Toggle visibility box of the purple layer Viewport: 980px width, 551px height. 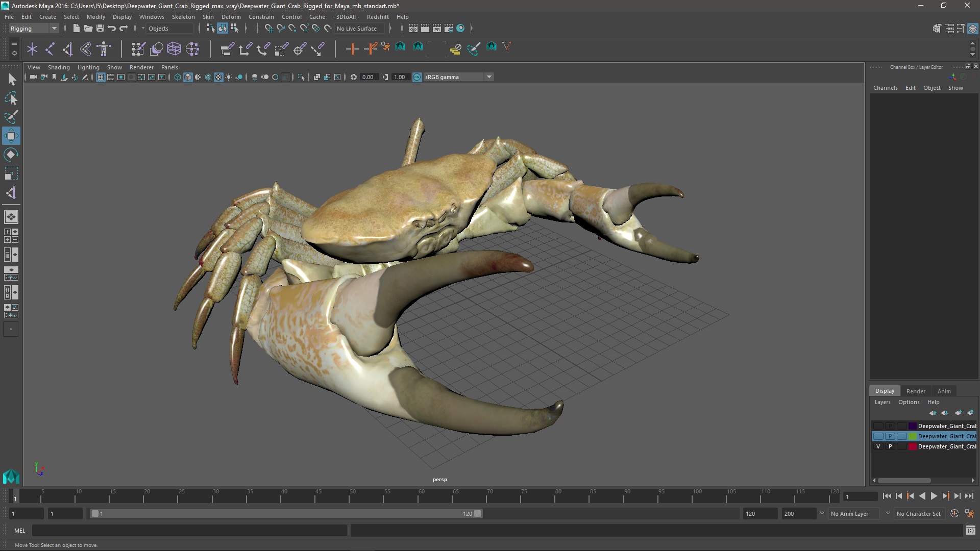pos(878,426)
